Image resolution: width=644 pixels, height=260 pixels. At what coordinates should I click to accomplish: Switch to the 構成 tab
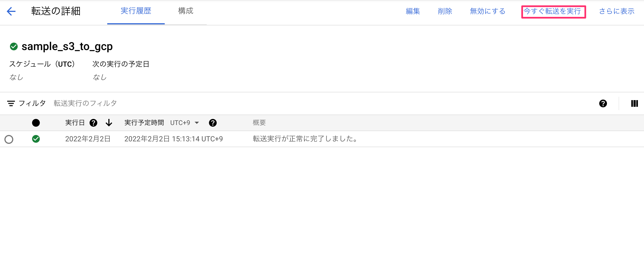click(186, 11)
